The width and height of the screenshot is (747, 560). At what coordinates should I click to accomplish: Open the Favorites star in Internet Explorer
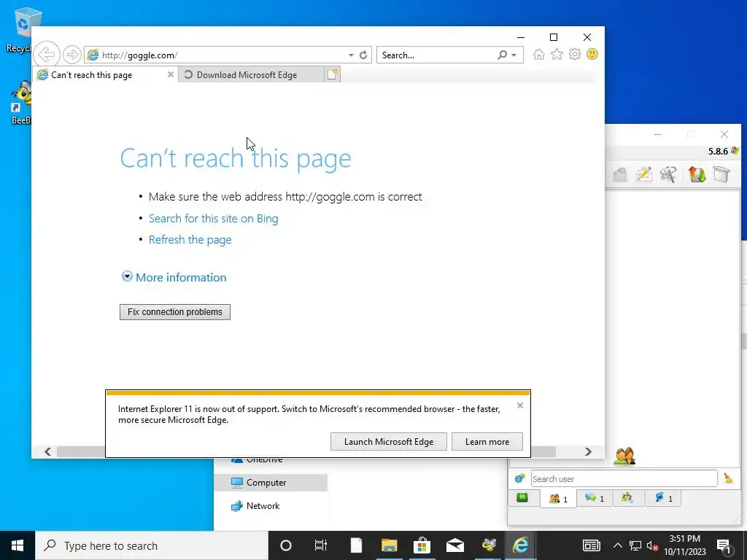[x=557, y=54]
